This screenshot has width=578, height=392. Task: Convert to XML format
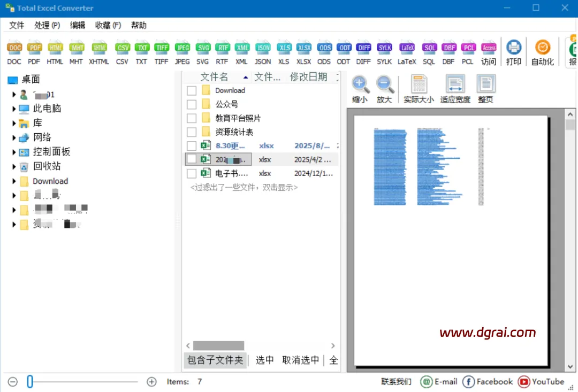(x=242, y=52)
